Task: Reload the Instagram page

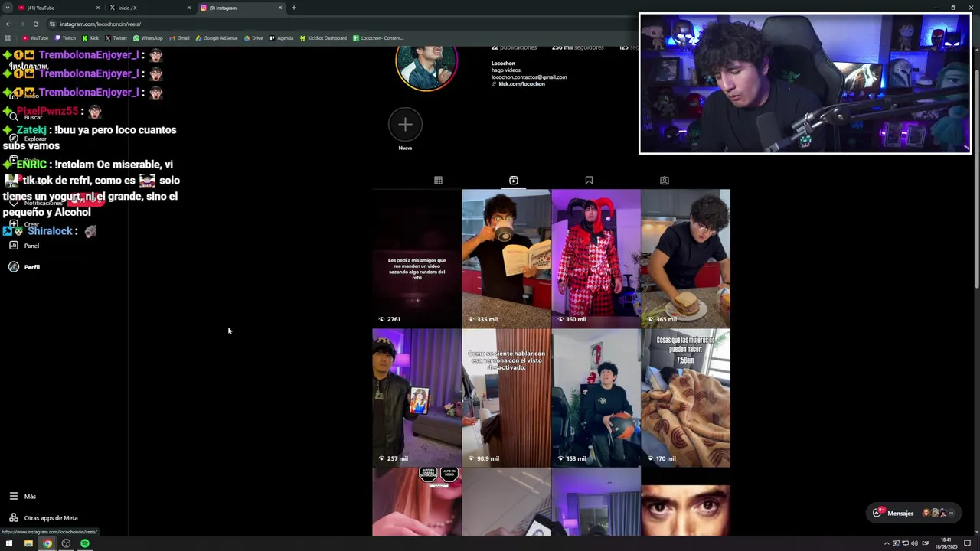Action: click(x=35, y=24)
